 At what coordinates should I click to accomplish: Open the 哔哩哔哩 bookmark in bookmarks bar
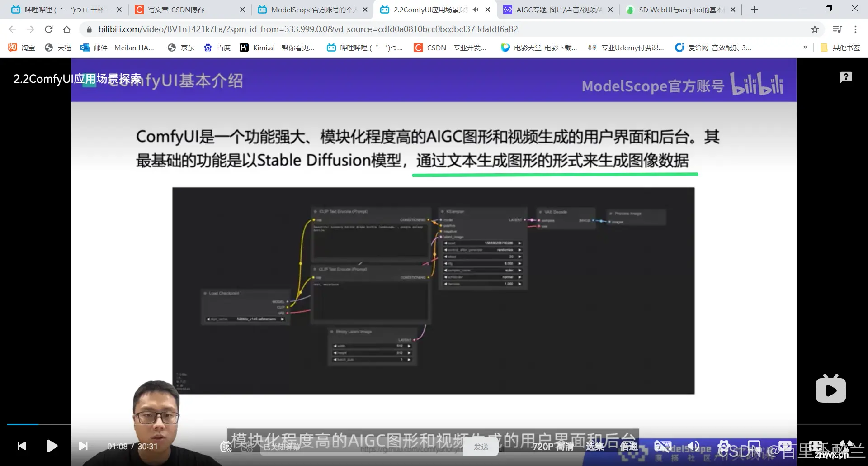tap(364, 48)
